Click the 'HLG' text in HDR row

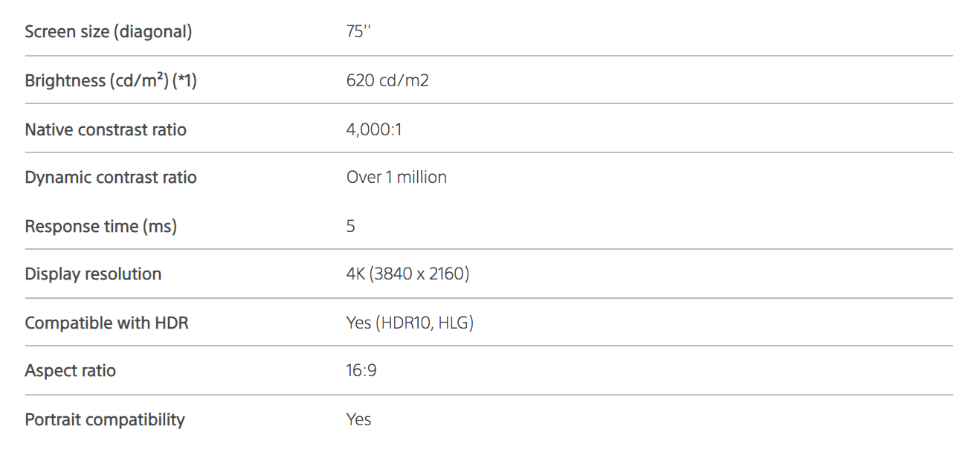point(455,323)
